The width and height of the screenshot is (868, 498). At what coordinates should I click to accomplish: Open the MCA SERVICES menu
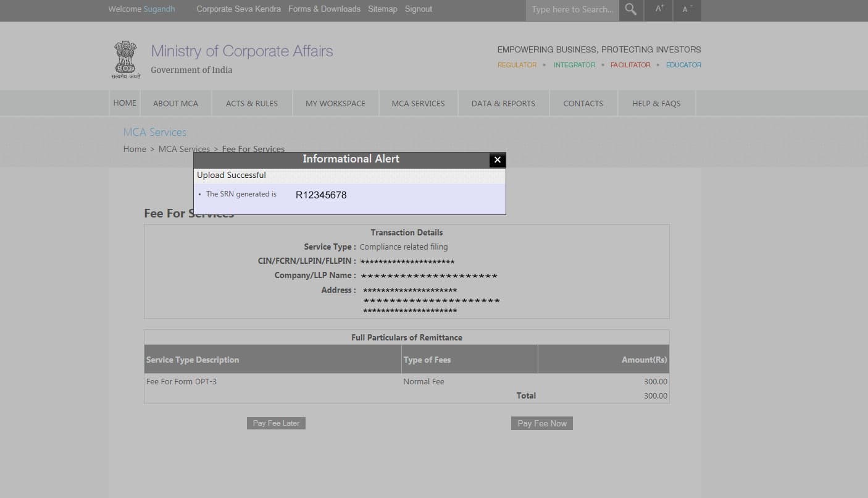click(x=418, y=104)
